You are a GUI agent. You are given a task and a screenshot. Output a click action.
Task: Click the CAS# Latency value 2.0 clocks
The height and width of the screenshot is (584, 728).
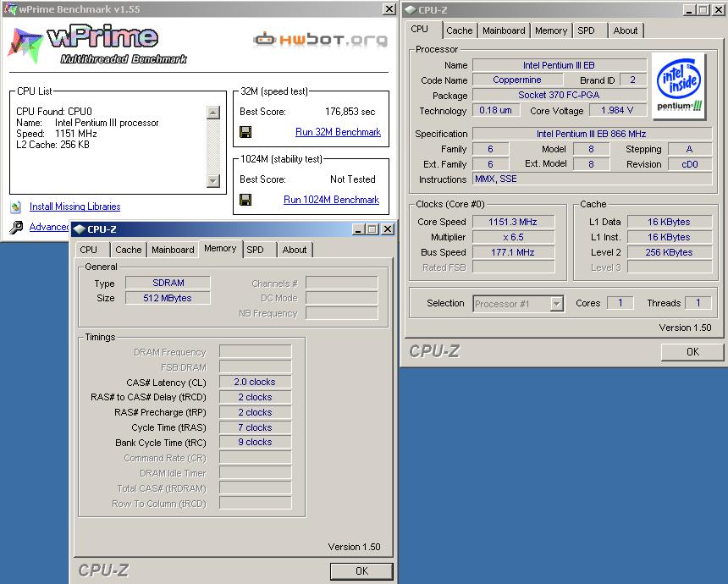pos(255,382)
